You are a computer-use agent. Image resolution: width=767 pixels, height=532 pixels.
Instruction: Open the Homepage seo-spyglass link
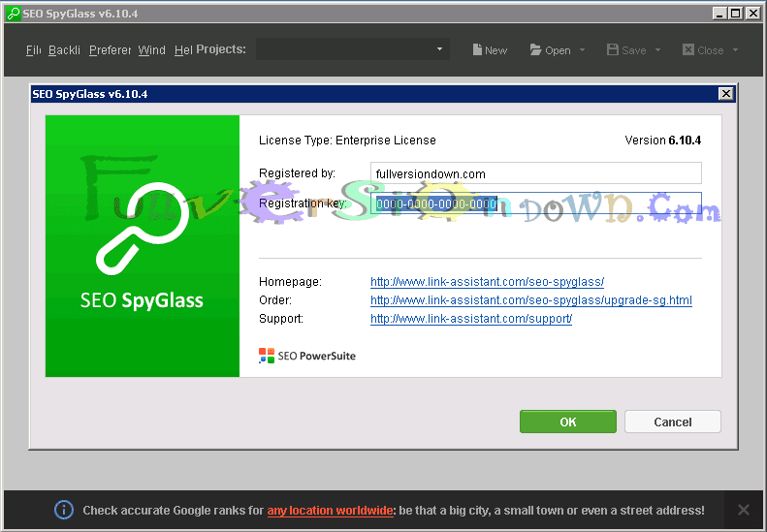[487, 282]
